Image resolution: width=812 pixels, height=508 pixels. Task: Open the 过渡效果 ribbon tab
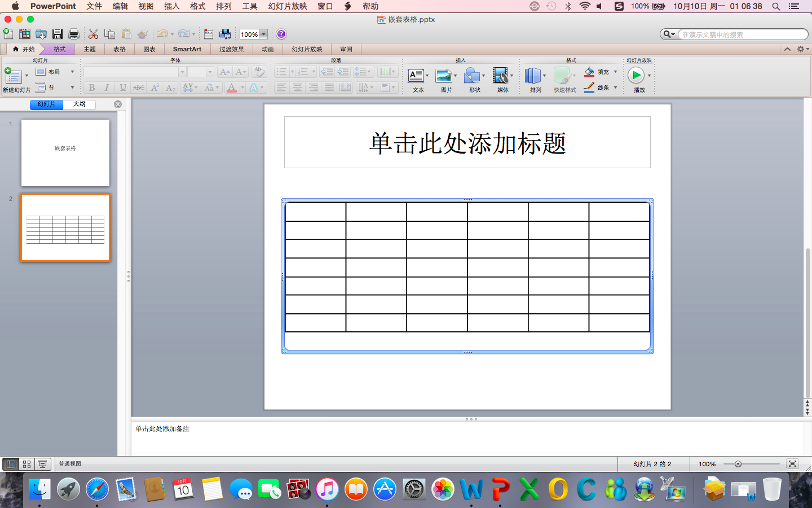232,49
